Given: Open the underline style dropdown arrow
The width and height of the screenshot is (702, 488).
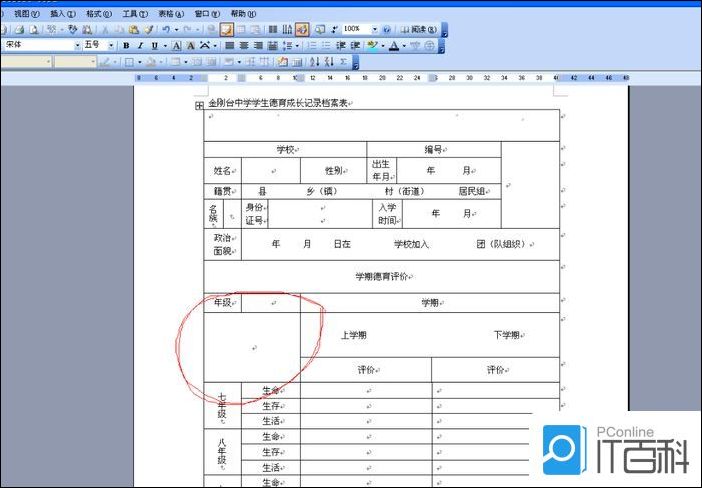Looking at the screenshot, I should click(x=165, y=45).
